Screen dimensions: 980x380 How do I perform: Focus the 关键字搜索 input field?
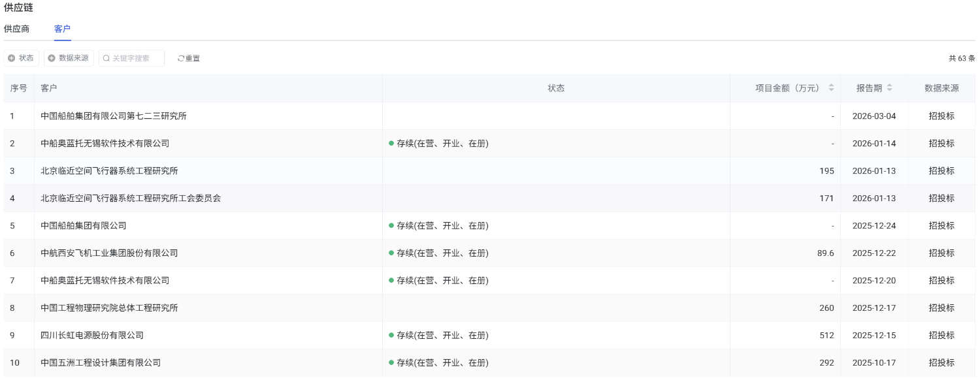[x=131, y=58]
